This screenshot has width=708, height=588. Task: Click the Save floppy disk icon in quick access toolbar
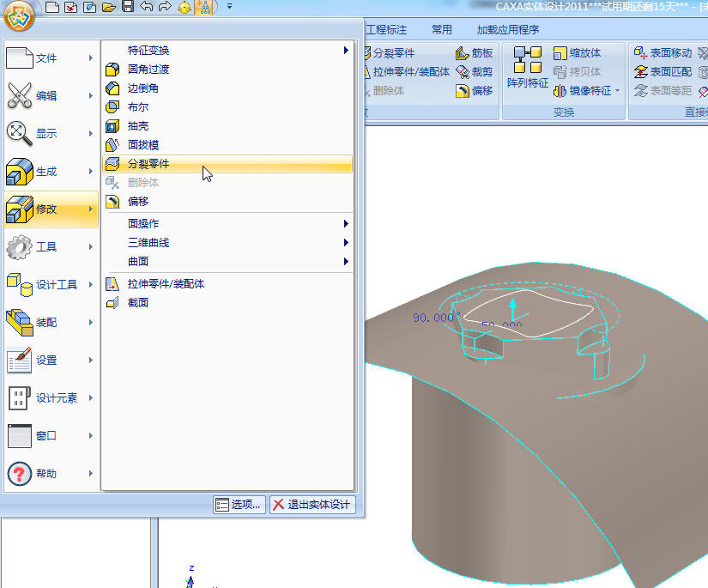click(128, 7)
